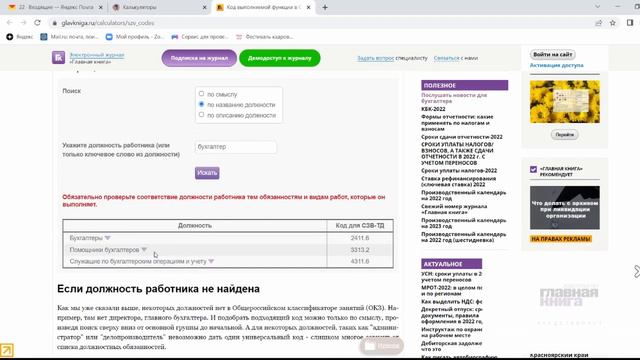Select the Код выполняемой функции tab

coord(264,7)
